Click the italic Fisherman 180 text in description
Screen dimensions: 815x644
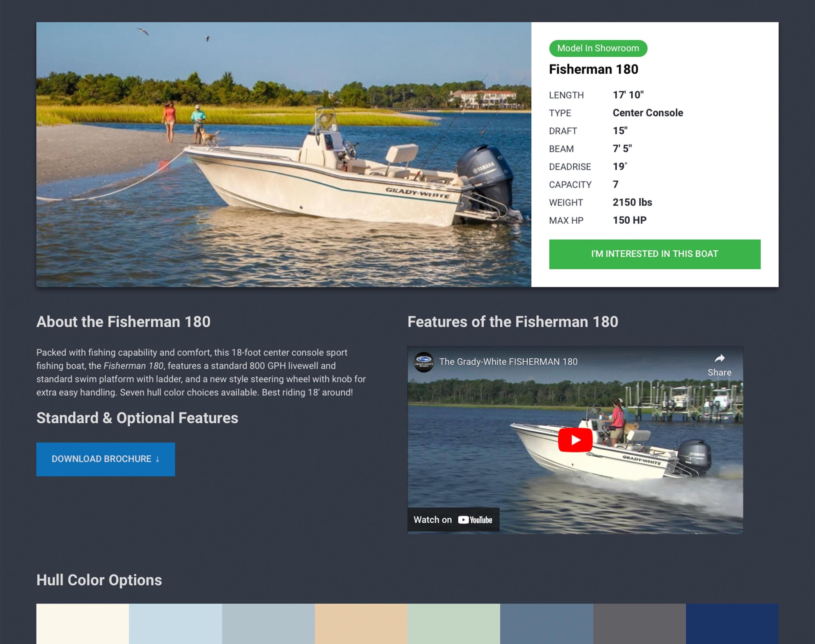click(x=134, y=366)
